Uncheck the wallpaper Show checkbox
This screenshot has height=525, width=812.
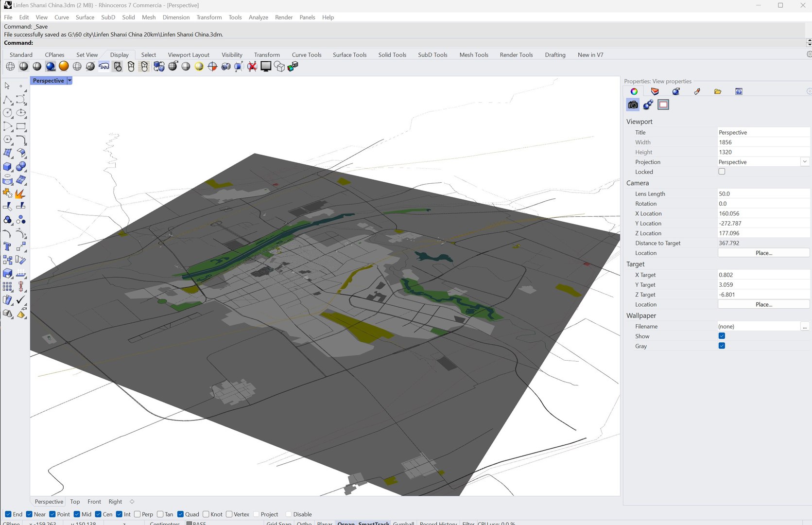coord(722,336)
